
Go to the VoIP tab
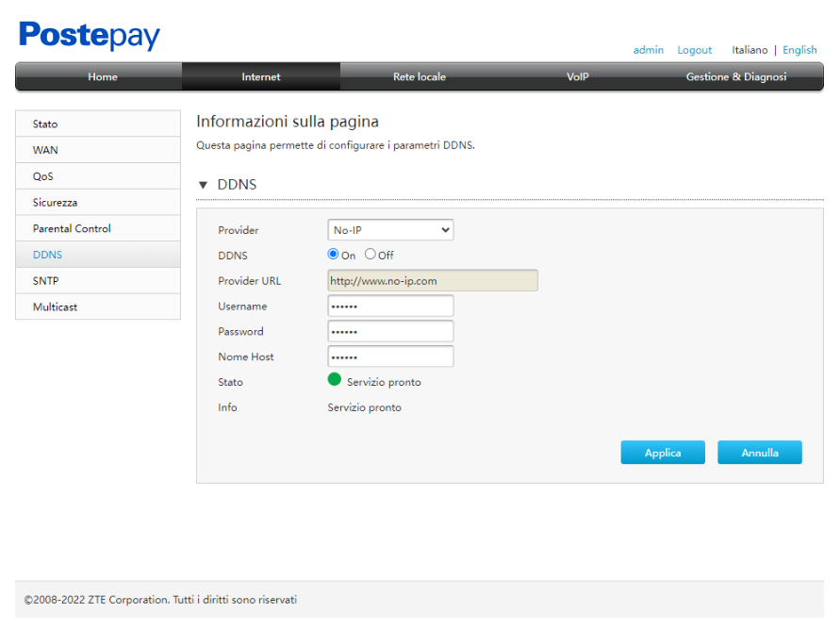tap(577, 77)
